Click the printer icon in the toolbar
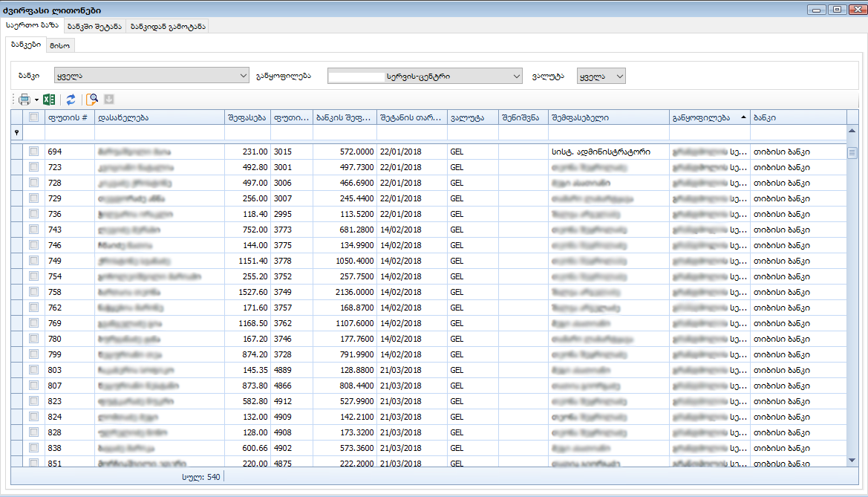The height and width of the screenshot is (497, 868). click(25, 100)
